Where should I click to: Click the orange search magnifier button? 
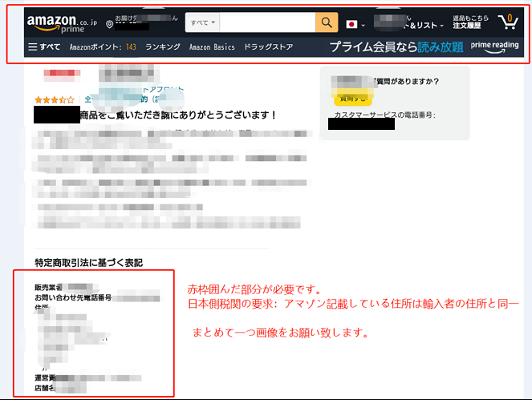click(327, 22)
